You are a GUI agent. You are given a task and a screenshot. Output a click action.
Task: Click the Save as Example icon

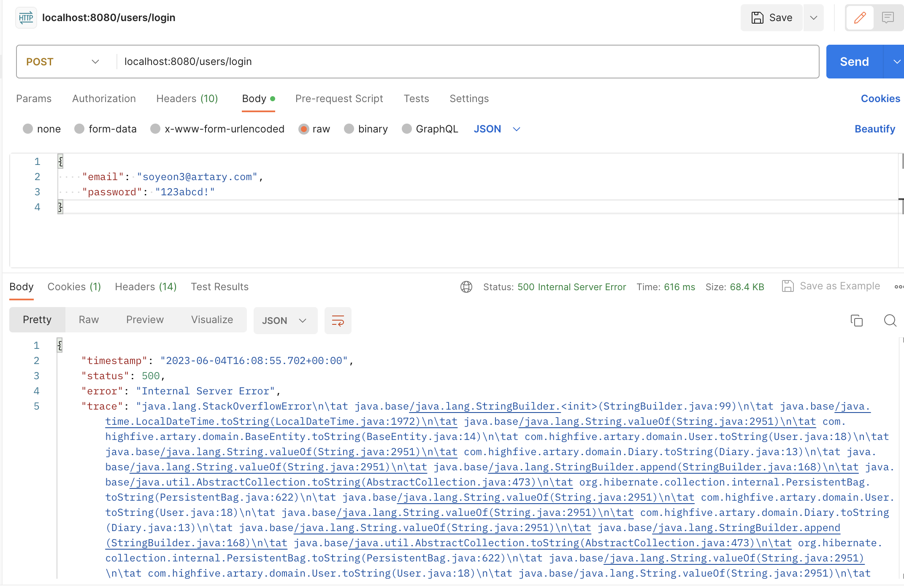click(788, 286)
